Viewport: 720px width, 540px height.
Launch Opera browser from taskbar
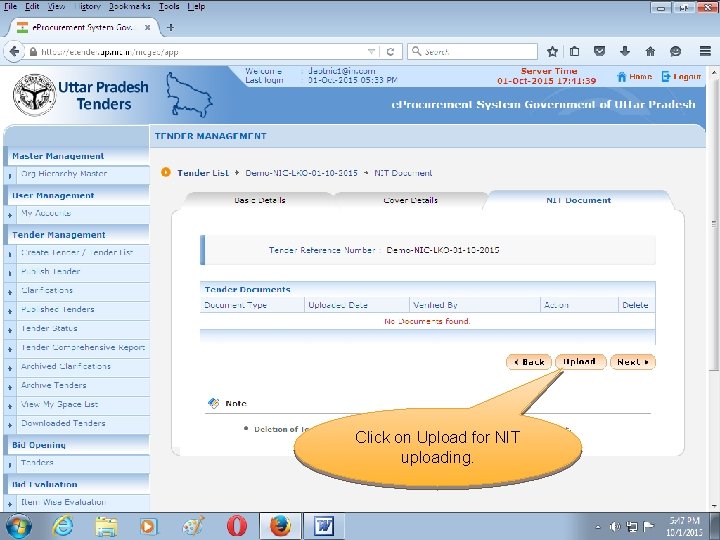236,526
